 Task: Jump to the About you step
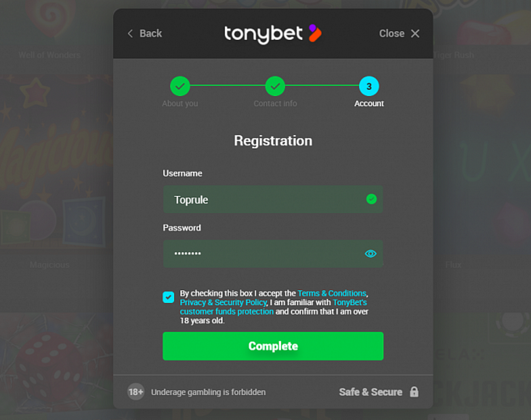(180, 86)
